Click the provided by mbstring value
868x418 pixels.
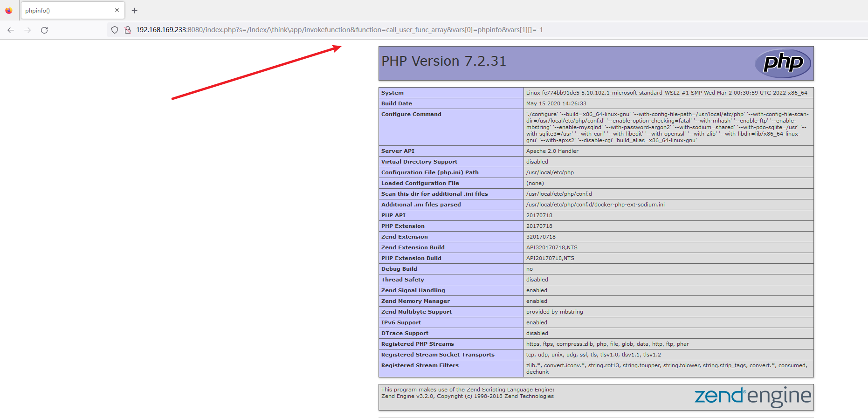click(555, 312)
